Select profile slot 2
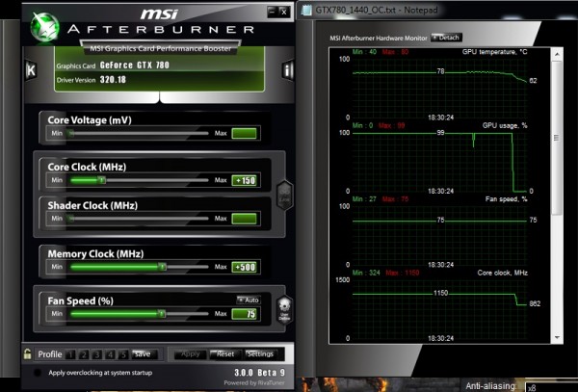This screenshot has width=578, height=392. 83,354
